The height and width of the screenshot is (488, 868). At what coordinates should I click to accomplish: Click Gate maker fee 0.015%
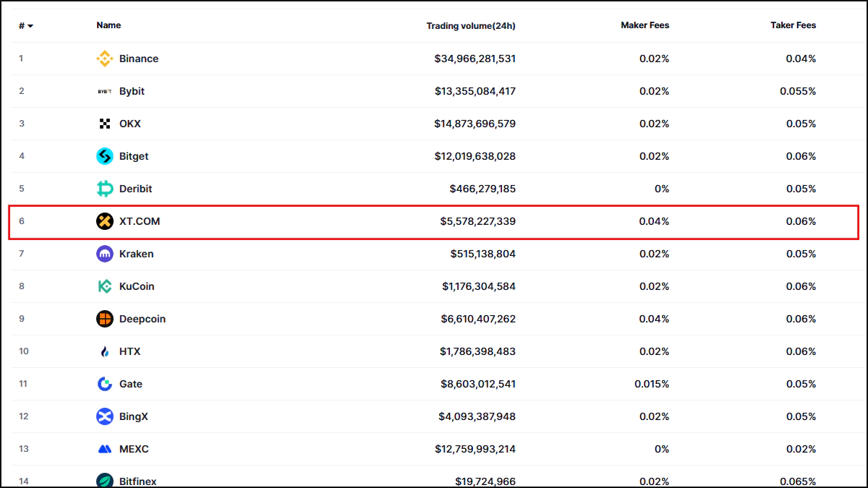[652, 384]
